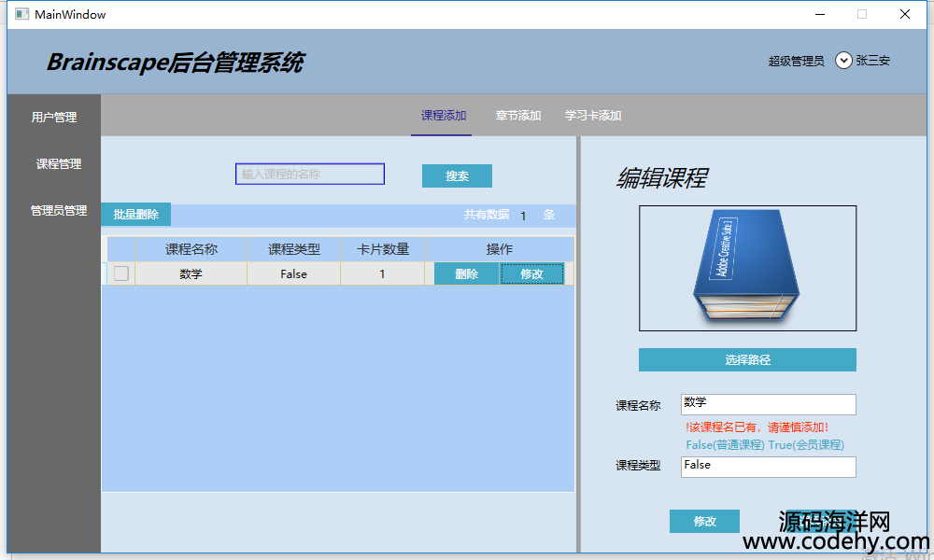Click the red 该课程名已有 warning text

[x=757, y=427]
